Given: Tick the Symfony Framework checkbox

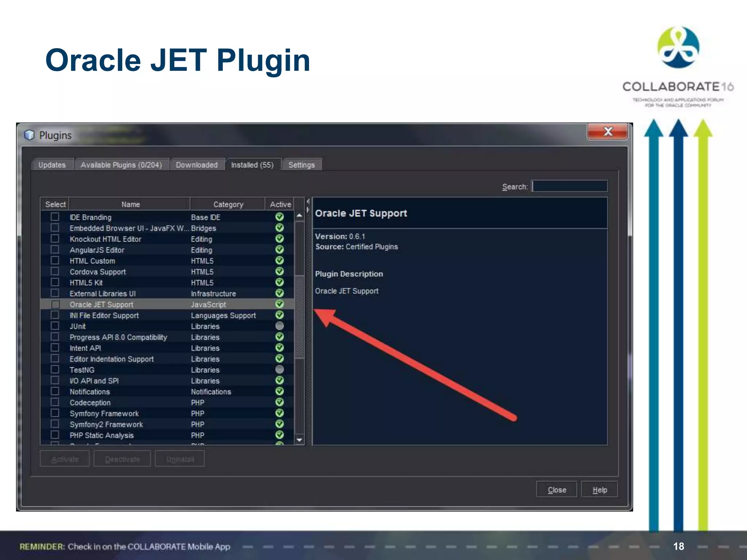Looking at the screenshot, I should 55,413.
